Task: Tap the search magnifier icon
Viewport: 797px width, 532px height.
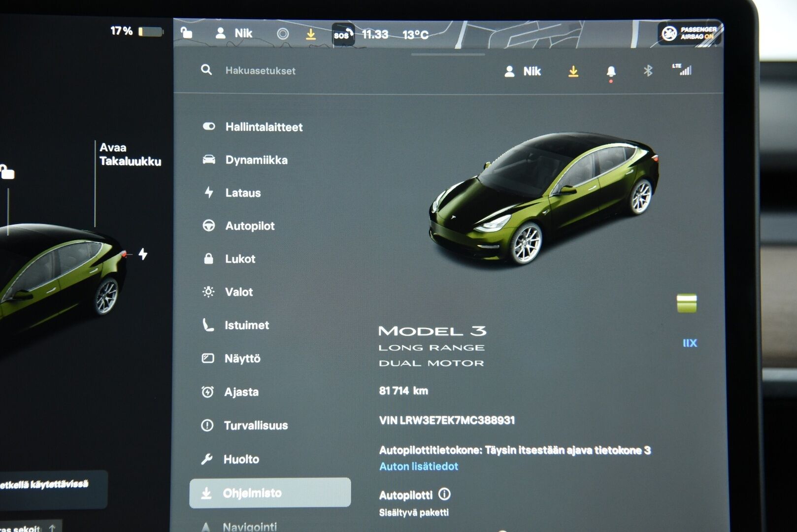Action: (206, 70)
